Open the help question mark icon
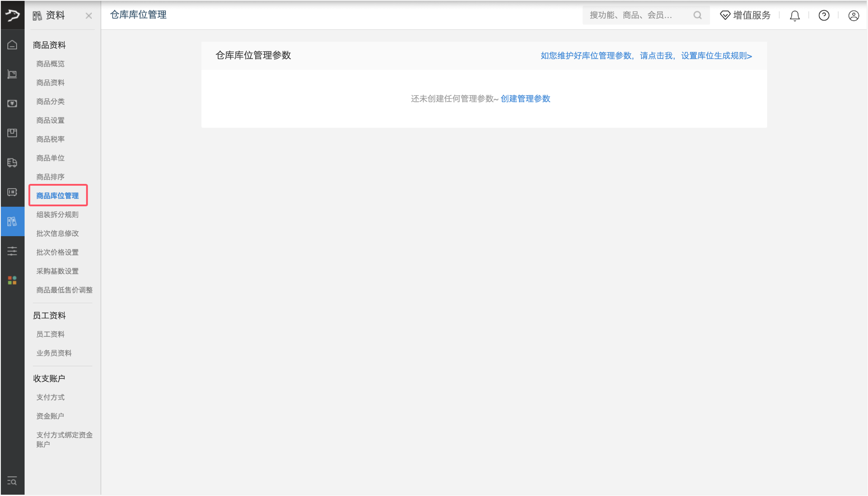The image size is (868, 496). (x=824, y=15)
